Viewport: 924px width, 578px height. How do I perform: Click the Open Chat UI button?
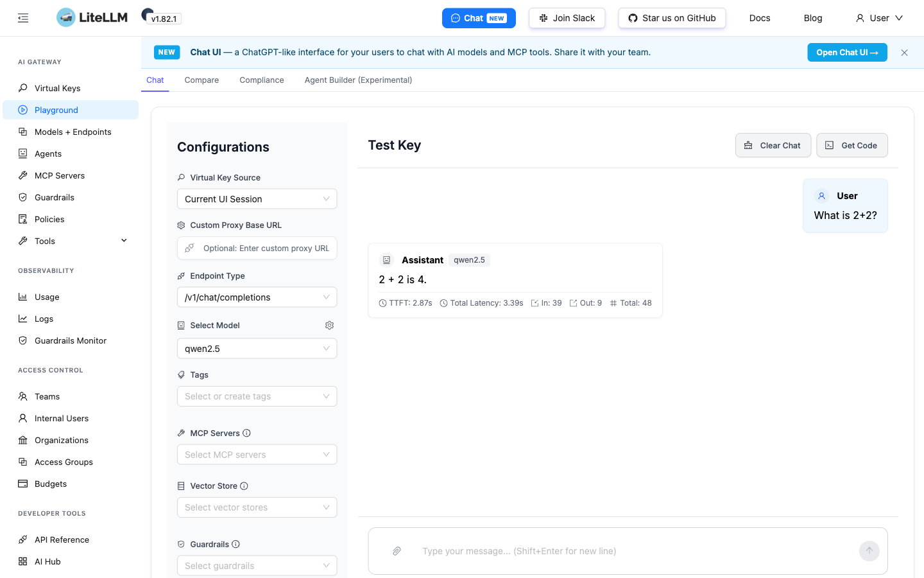click(x=847, y=53)
